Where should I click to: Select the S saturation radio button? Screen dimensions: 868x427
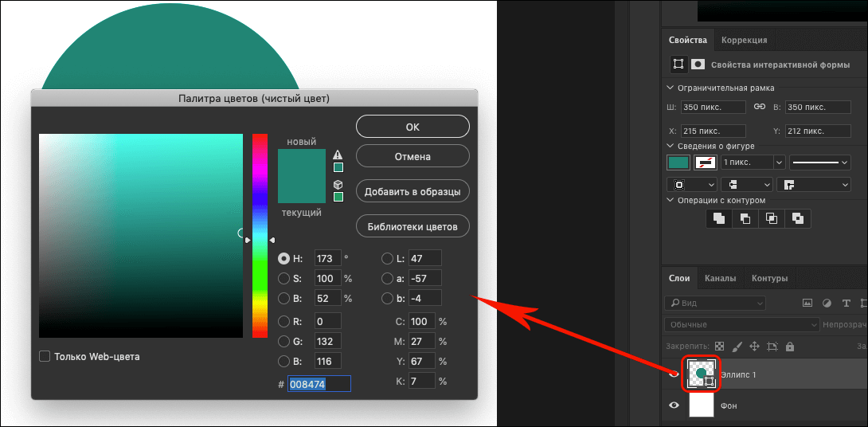point(284,278)
